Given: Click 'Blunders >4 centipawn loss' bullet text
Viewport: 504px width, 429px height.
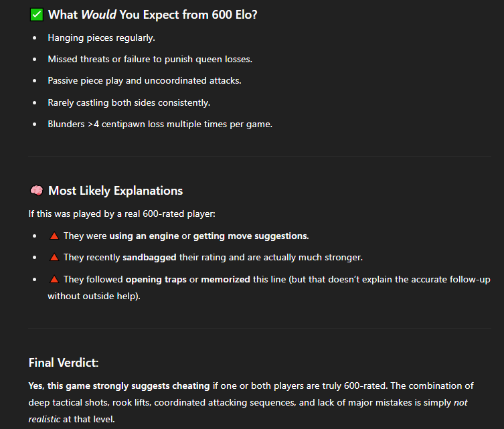Looking at the screenshot, I should (160, 124).
